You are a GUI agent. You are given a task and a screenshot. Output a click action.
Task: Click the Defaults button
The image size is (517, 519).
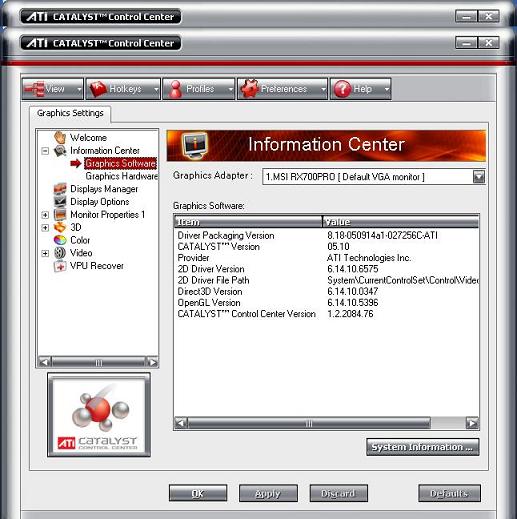pyautogui.click(x=449, y=493)
